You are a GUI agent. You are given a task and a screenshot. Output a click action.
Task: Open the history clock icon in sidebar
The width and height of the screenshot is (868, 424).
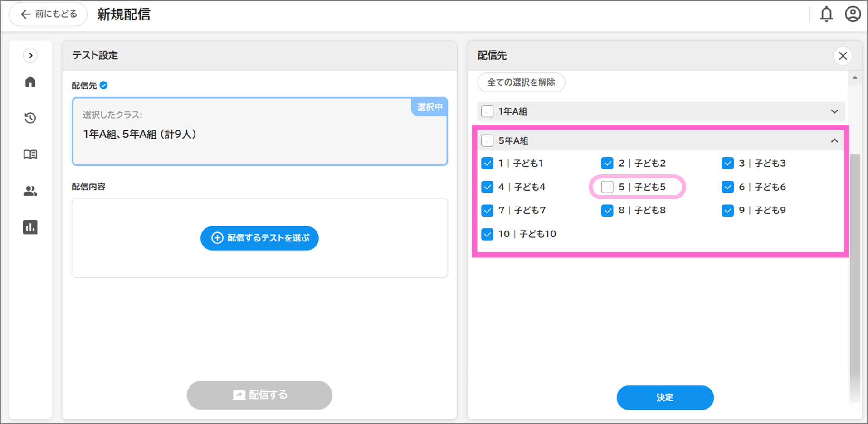coord(30,118)
